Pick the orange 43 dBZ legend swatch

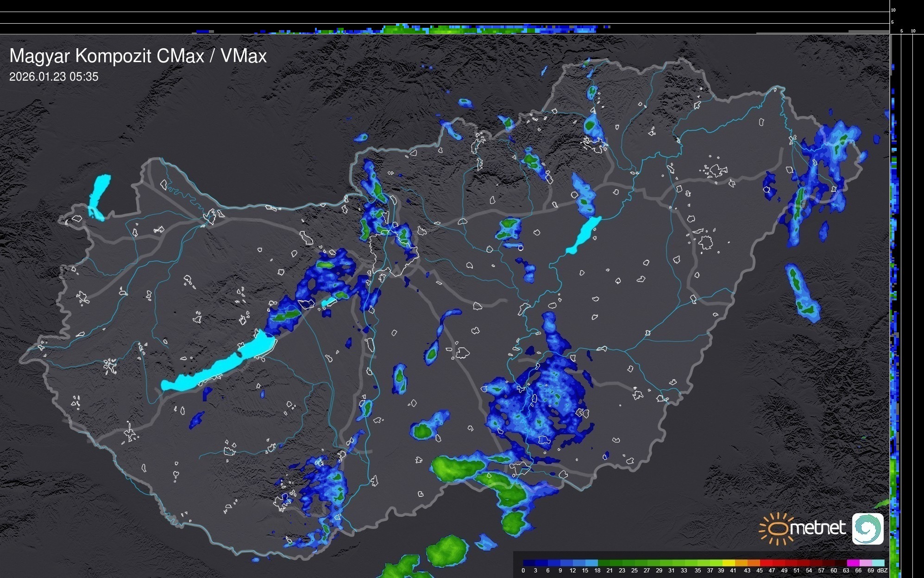pyautogui.click(x=753, y=563)
